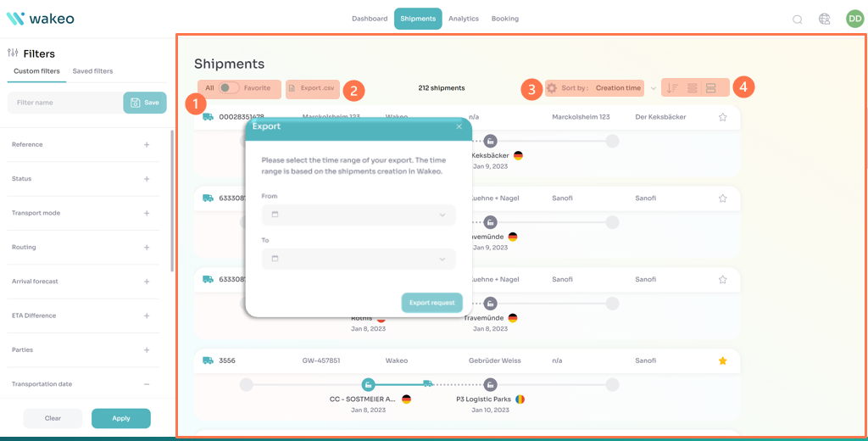Switch to expanded card view icon
This screenshot has height=441, width=868.
click(711, 88)
